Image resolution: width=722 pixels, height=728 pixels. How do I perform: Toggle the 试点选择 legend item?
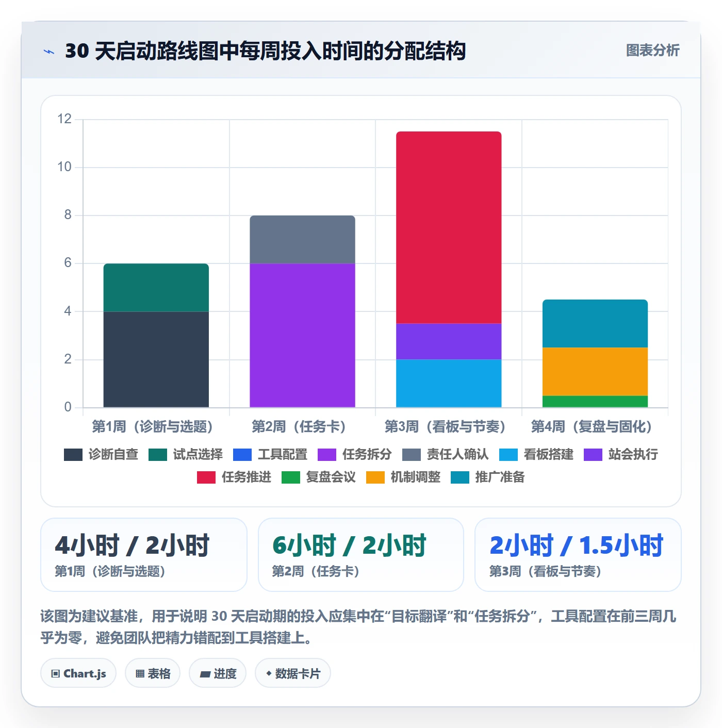[x=186, y=454]
